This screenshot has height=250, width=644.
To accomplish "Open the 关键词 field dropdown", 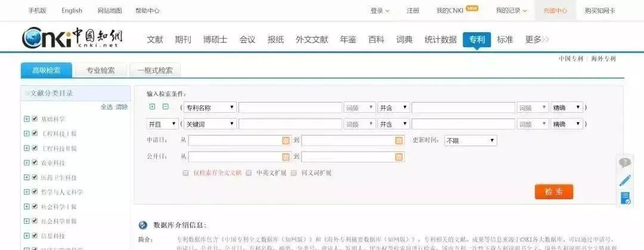I will coord(210,124).
